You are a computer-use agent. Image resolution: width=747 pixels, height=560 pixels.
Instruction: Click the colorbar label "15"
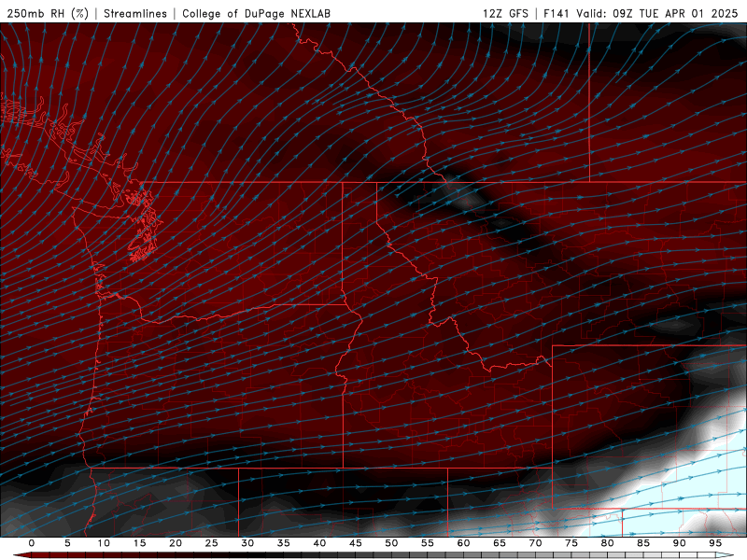pos(139,543)
